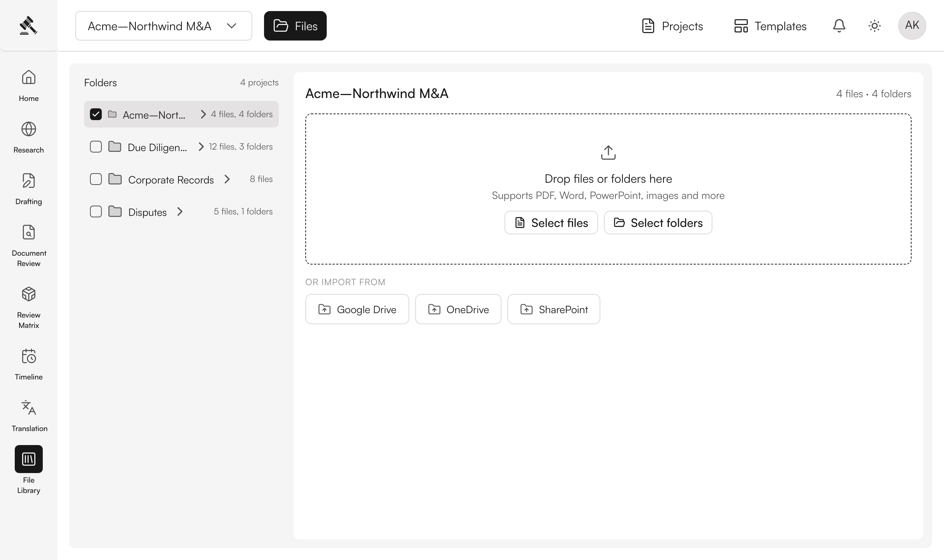
Task: Click 'Supports PDF, Word, PowerPoint' hint text
Action: coord(608,196)
